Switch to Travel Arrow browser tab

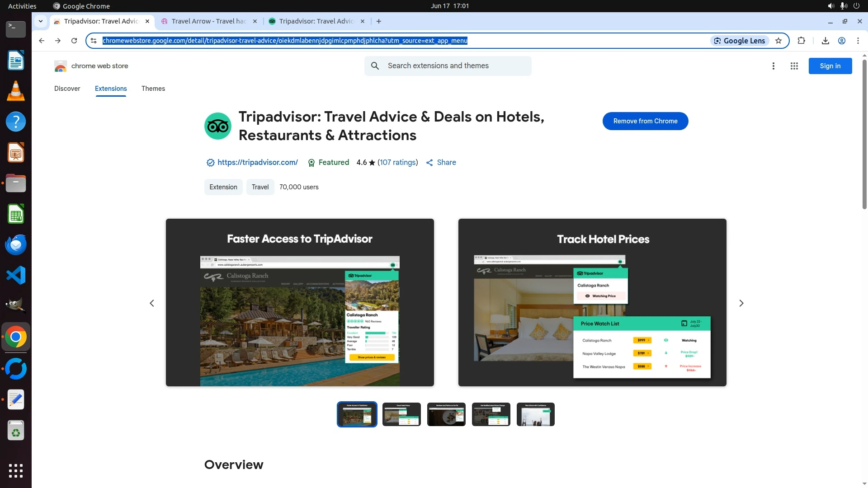[208, 21]
